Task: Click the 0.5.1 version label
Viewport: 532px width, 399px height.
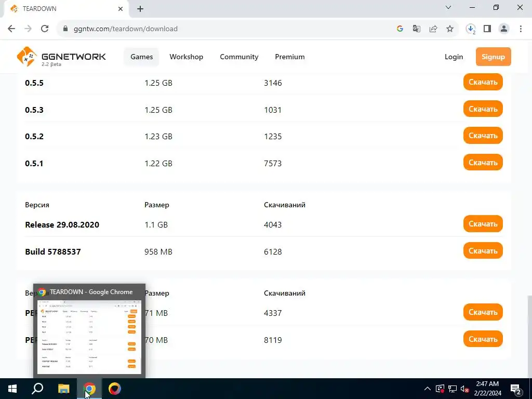Action: [34, 164]
